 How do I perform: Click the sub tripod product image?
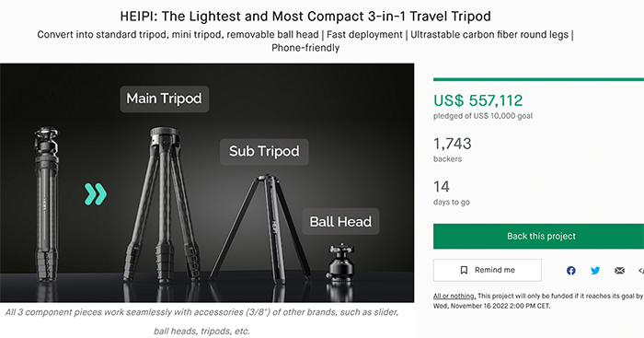pos(260,227)
